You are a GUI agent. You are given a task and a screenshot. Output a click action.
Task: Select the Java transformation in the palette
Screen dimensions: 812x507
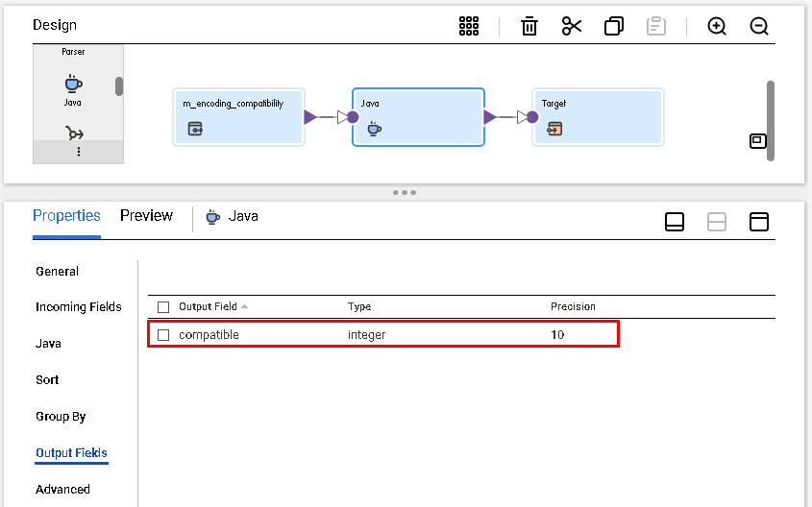coord(73,89)
